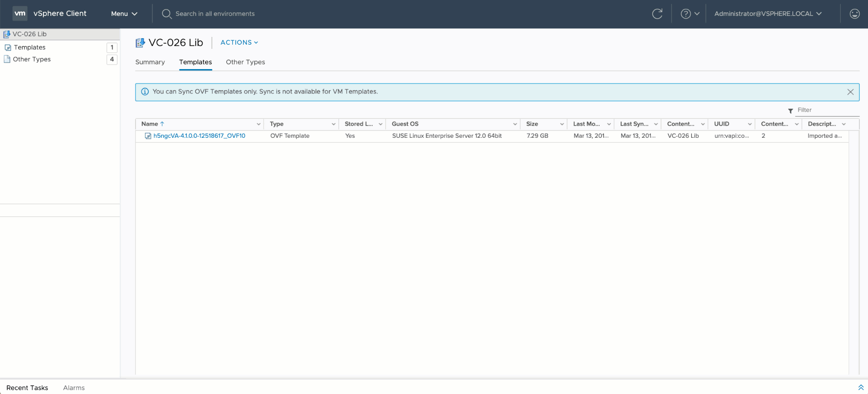Dismiss the OVF sync info banner

(x=850, y=92)
